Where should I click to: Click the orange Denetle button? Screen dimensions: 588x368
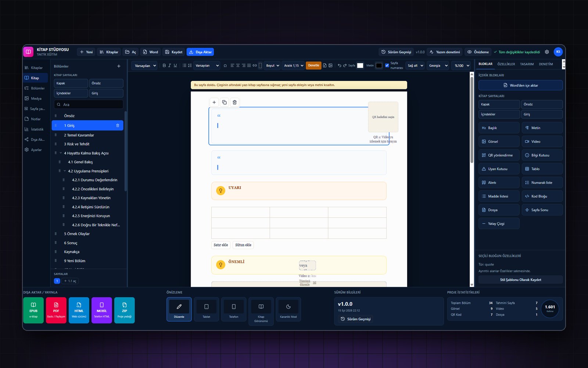coord(313,66)
